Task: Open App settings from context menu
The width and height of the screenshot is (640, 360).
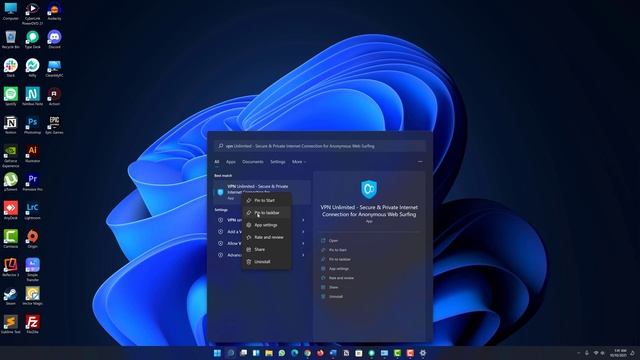Action: click(x=265, y=225)
